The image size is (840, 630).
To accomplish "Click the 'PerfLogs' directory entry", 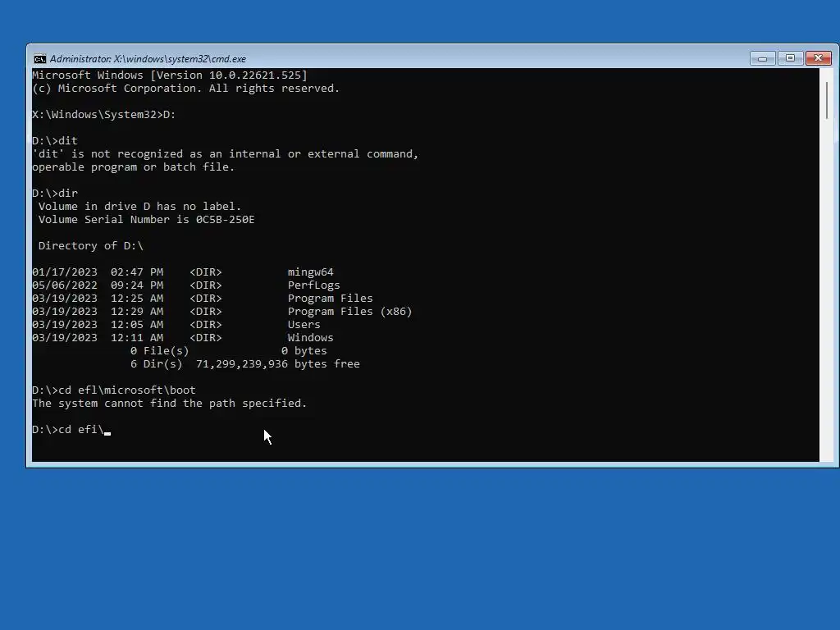I will [x=313, y=285].
